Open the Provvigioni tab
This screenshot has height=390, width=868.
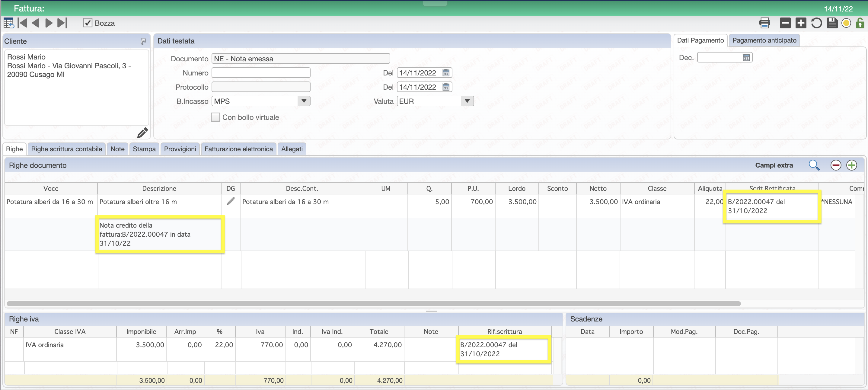pyautogui.click(x=180, y=149)
